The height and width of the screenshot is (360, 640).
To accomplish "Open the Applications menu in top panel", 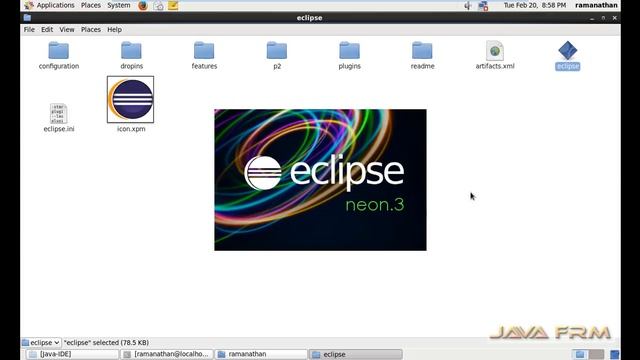I will 49,5.
